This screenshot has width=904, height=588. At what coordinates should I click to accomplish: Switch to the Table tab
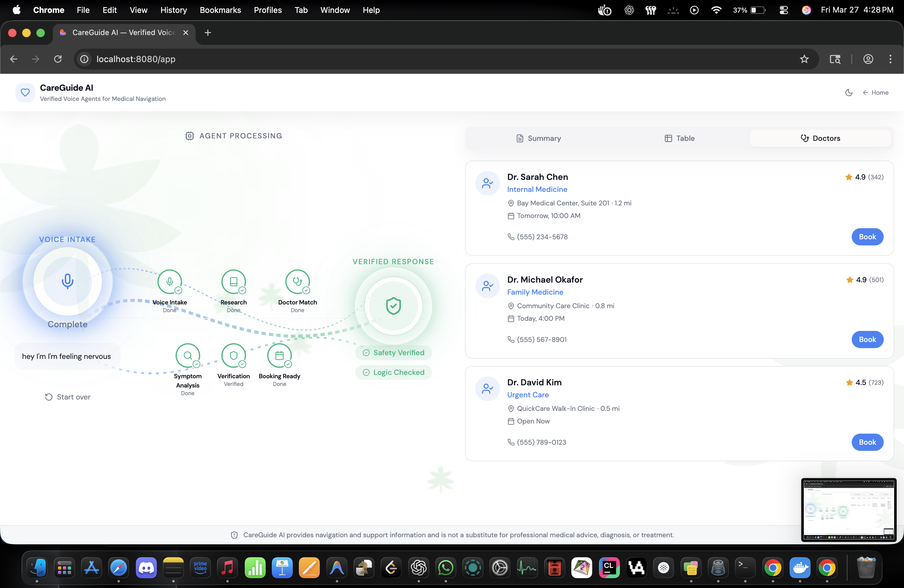click(x=679, y=138)
